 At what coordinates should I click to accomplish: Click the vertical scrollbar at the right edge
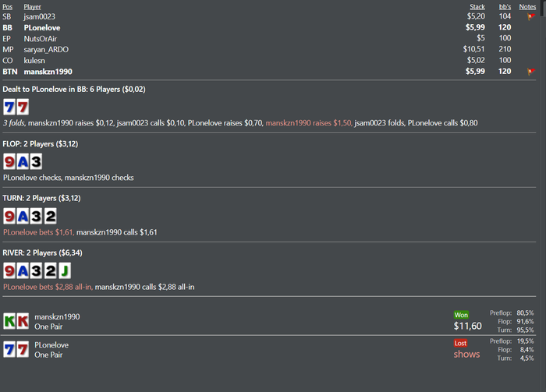543,196
